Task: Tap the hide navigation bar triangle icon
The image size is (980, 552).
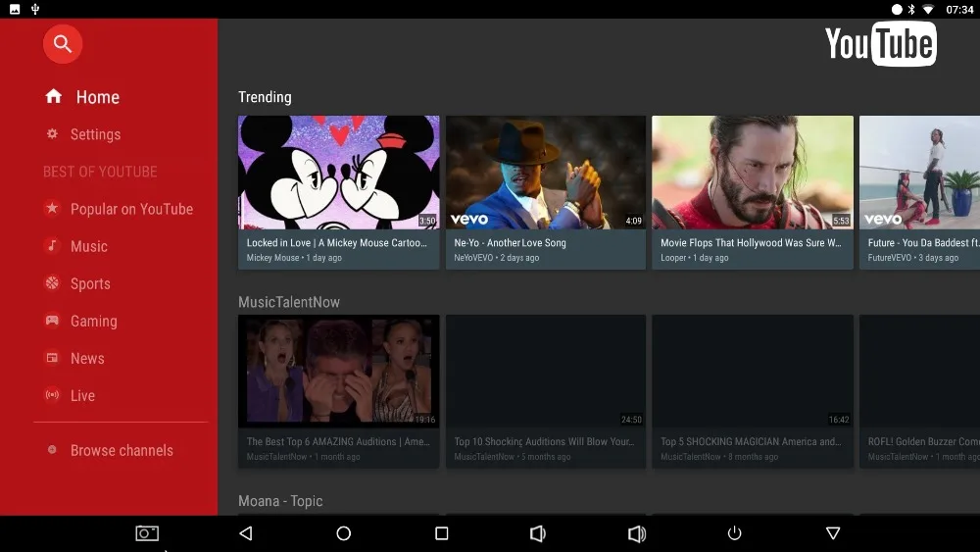Action: (833, 533)
